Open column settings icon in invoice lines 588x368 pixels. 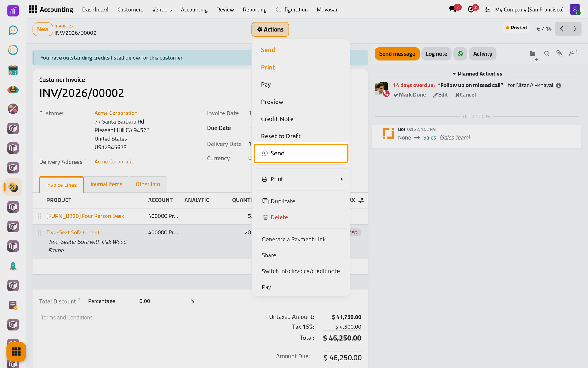(361, 200)
